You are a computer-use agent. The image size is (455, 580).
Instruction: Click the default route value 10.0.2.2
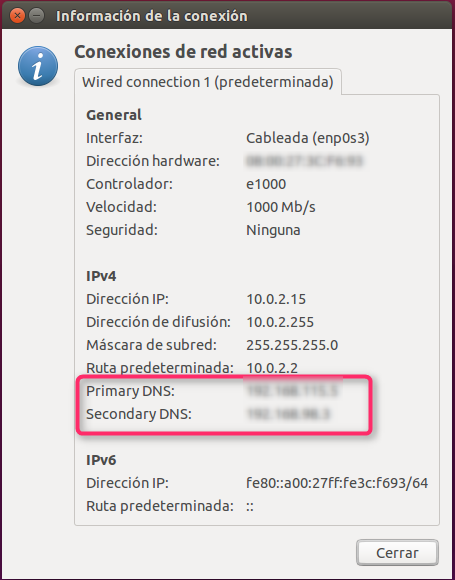point(272,368)
